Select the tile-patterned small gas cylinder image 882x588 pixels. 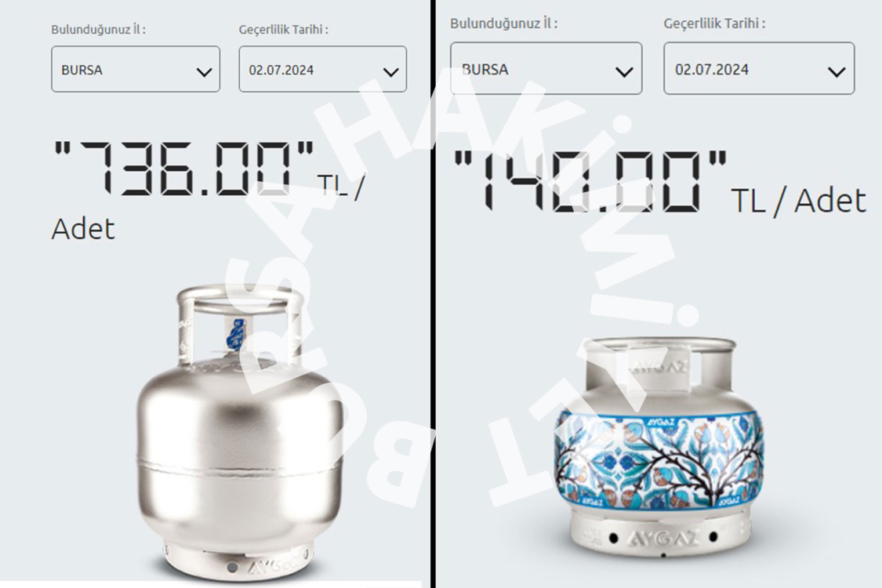pyautogui.click(x=659, y=448)
